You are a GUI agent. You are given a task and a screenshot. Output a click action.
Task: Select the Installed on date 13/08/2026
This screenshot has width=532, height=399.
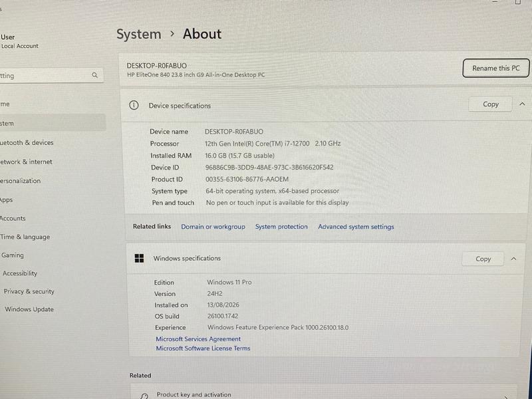(223, 305)
